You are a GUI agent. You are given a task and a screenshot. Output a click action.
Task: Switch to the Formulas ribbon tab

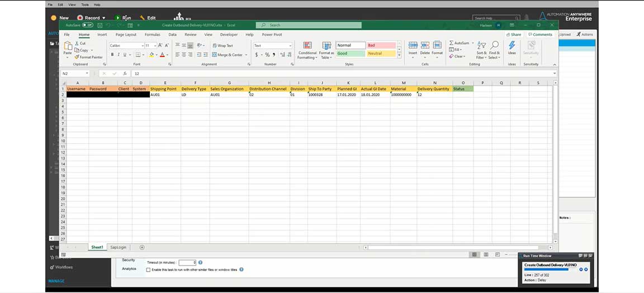pyautogui.click(x=152, y=35)
